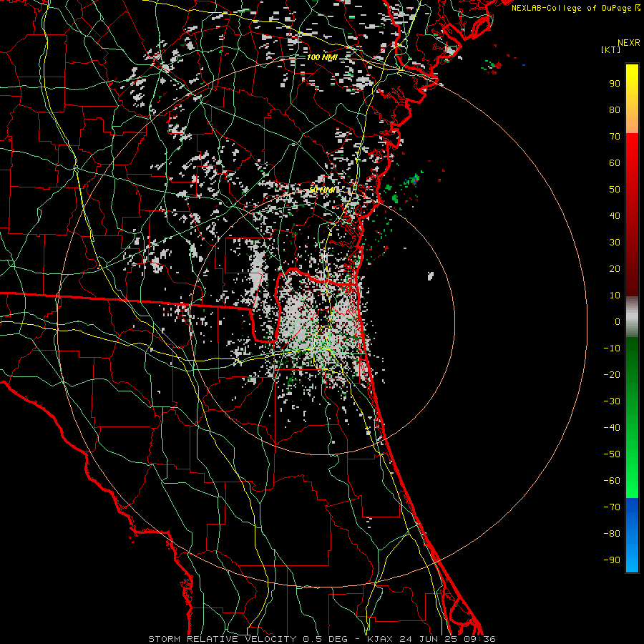Select the 20 value on velocity scale
The height and width of the screenshot is (644, 644).
(615, 268)
